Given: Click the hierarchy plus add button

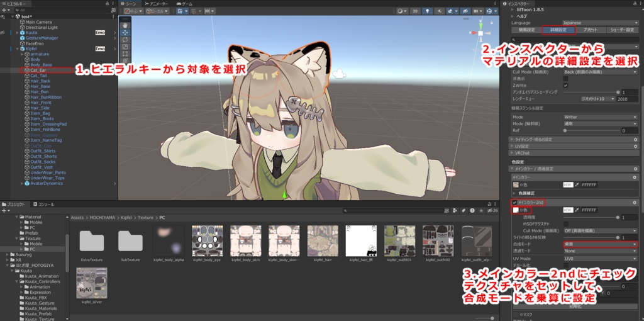Looking at the screenshot, I should [5, 10].
